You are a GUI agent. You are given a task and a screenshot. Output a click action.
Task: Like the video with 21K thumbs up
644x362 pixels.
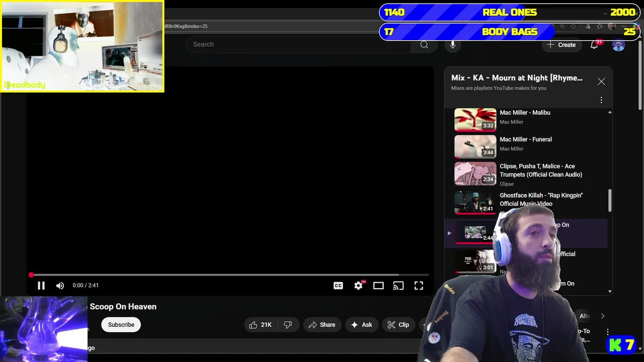coord(260,325)
